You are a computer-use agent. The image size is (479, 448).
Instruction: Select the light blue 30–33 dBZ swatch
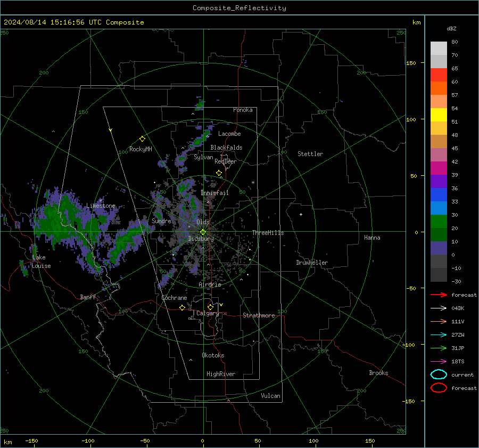coord(439,208)
